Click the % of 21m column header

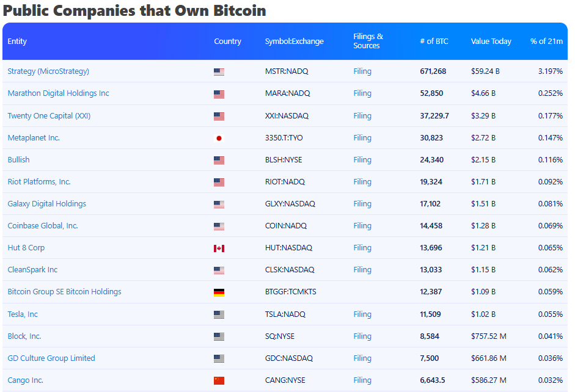point(546,41)
